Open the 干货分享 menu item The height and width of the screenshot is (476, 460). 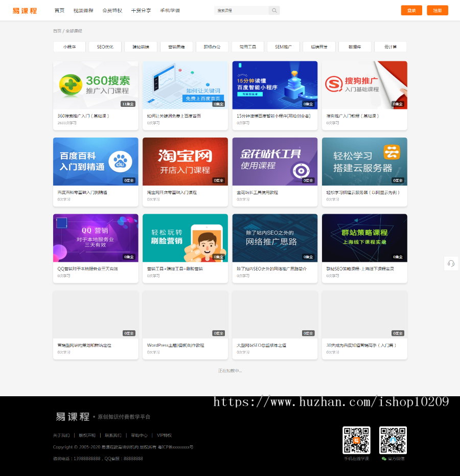[141, 11]
